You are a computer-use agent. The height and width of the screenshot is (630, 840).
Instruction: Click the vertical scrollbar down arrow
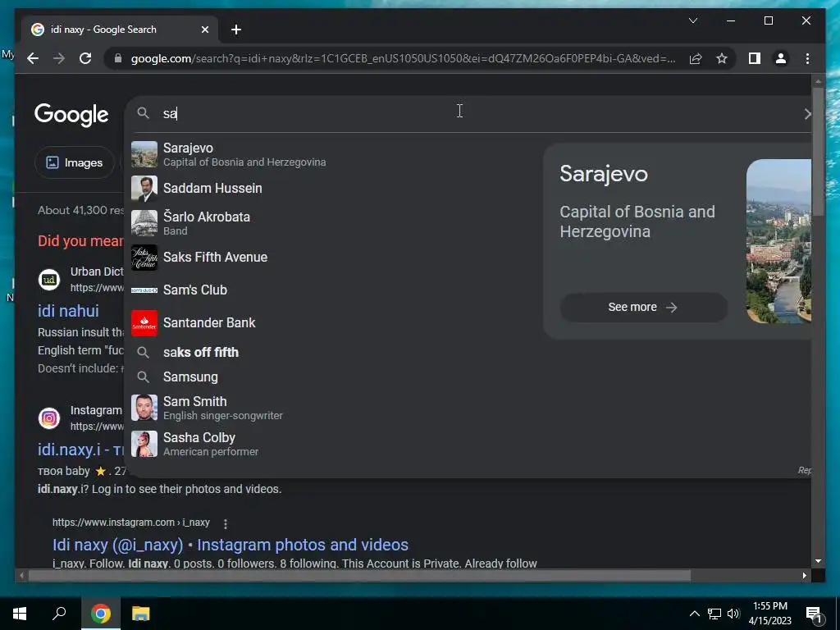818,561
